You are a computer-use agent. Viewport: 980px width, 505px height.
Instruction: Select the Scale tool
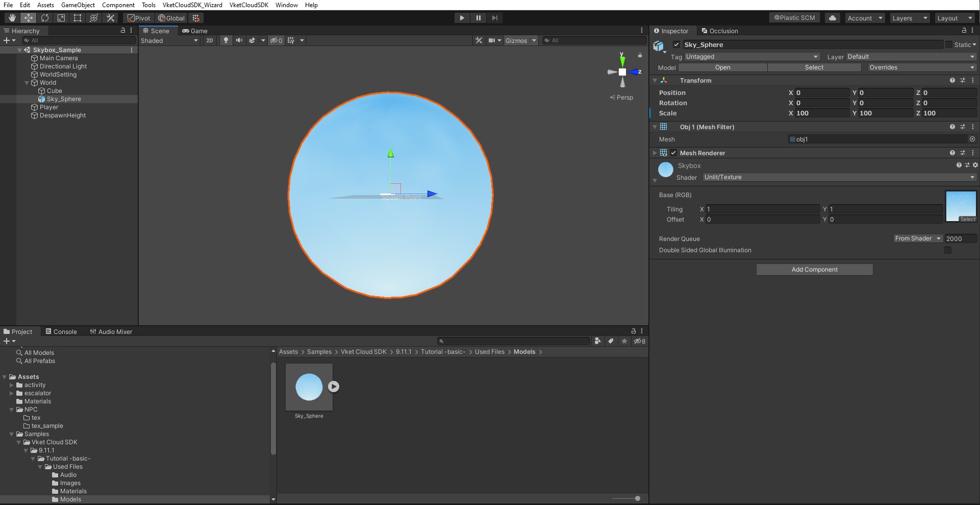(61, 18)
